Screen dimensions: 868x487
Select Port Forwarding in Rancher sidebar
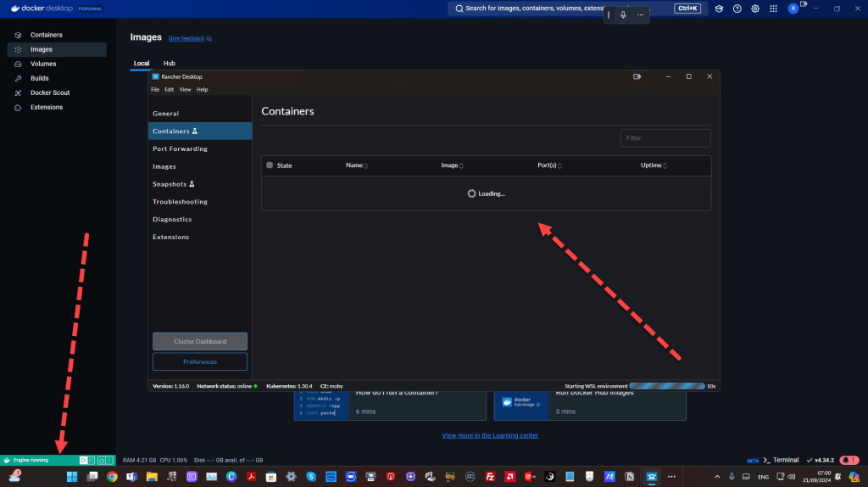coord(200,148)
